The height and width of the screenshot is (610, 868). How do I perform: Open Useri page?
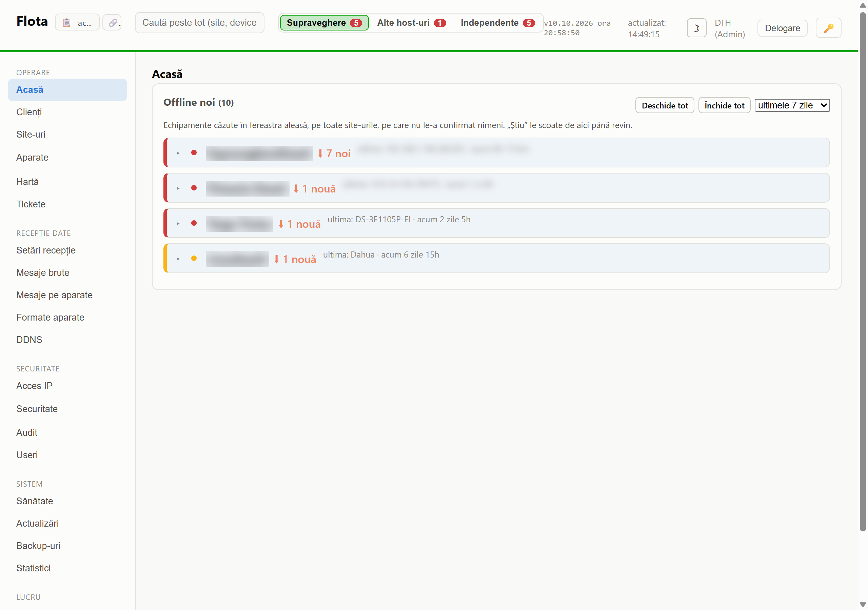(x=67, y=455)
